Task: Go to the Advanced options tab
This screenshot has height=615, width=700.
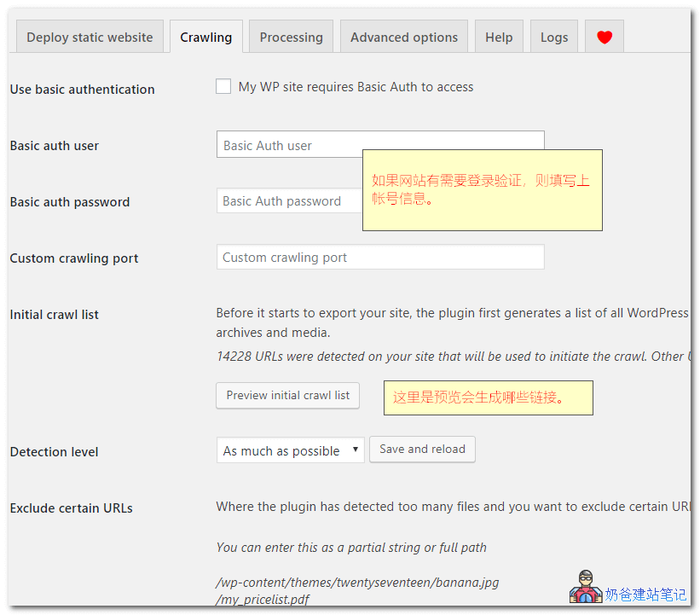Action: coord(403,38)
